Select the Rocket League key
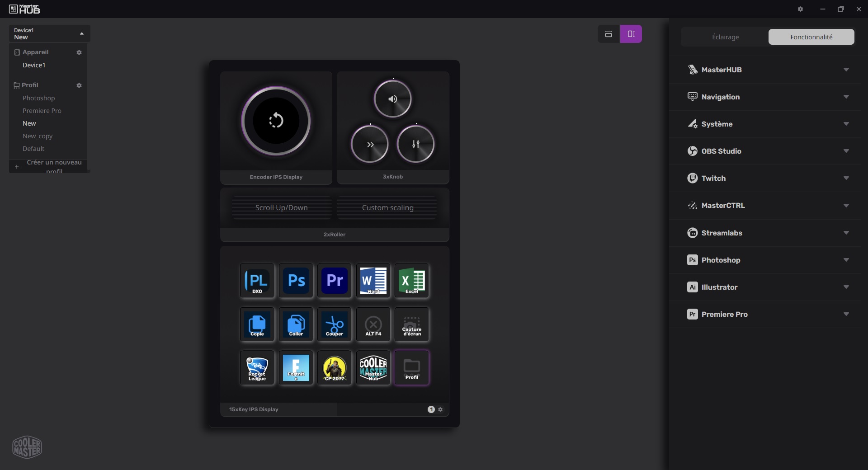Viewport: 868px width, 470px height. tap(257, 368)
